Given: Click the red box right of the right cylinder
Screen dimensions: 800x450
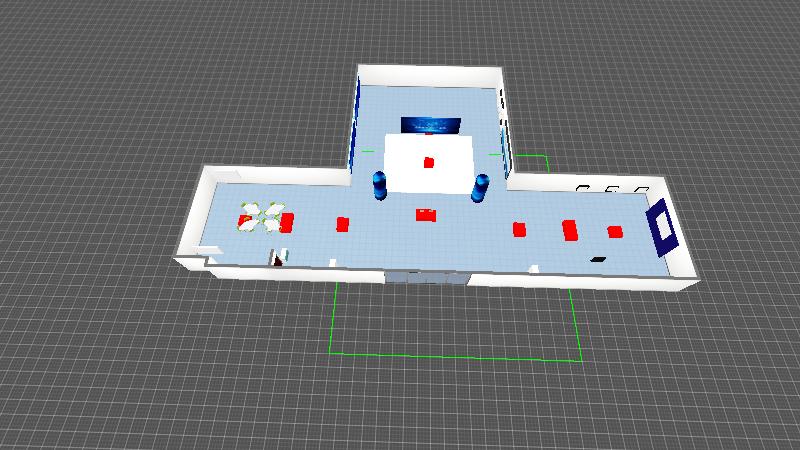Looking at the screenshot, I should tap(519, 229).
